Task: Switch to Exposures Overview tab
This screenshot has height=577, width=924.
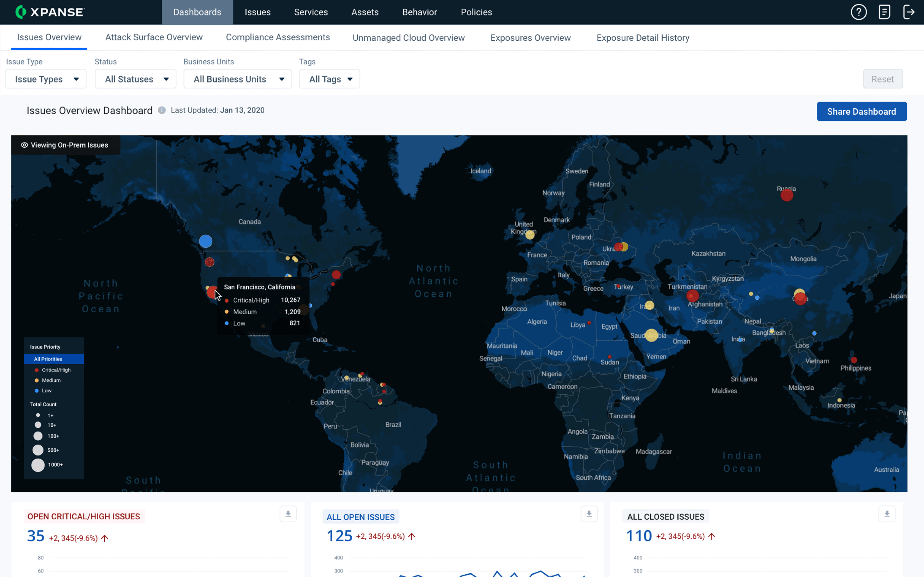Action: tap(530, 37)
